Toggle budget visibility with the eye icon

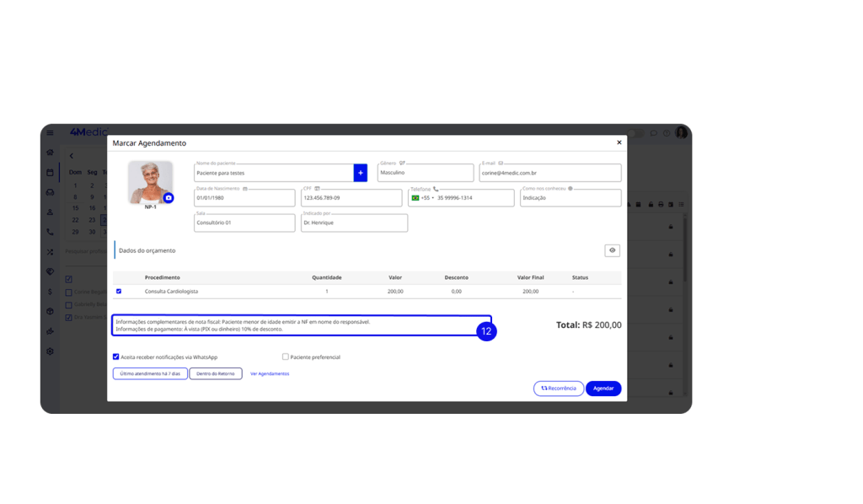tap(612, 250)
